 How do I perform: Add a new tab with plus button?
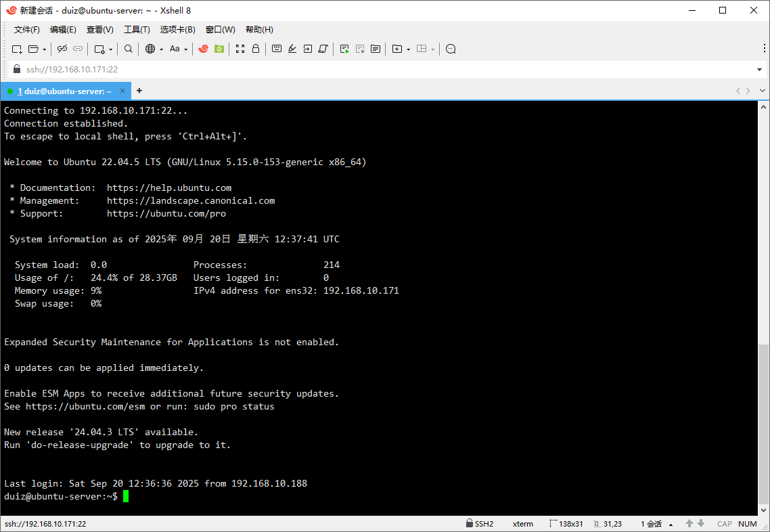pyautogui.click(x=139, y=91)
